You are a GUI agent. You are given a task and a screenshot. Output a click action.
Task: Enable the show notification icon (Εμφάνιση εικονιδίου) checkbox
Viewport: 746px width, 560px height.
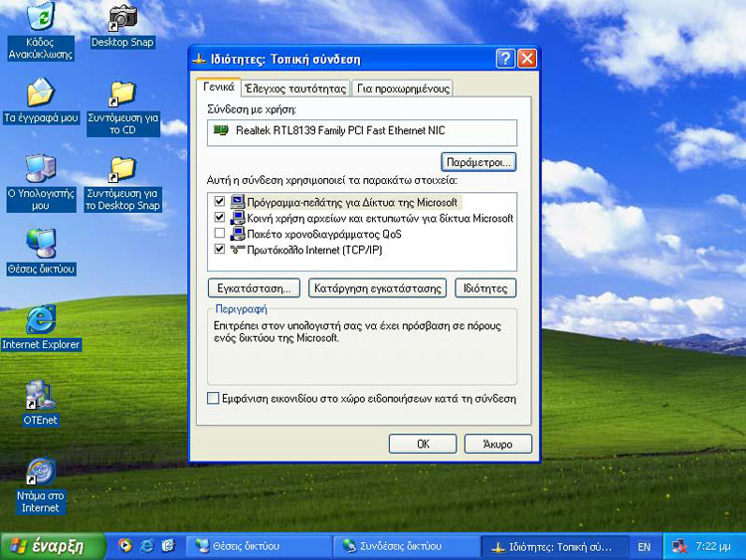click(x=213, y=398)
